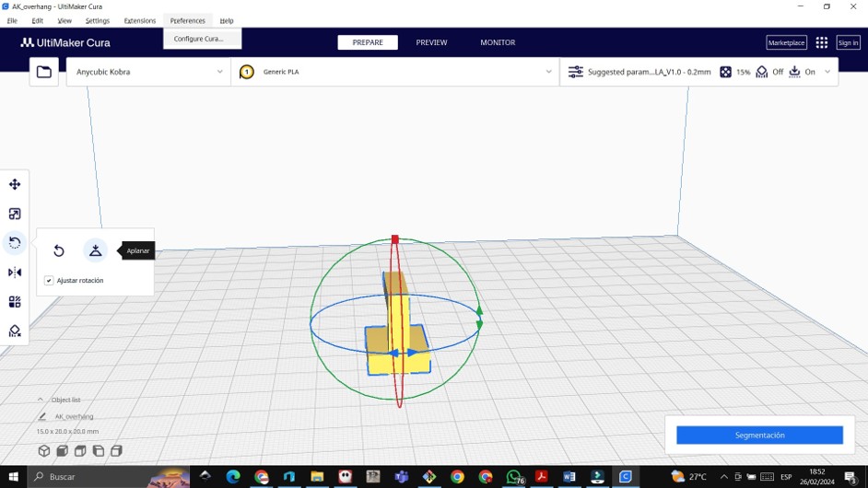
Task: Open the Per Model Settings tool
Action: pyautogui.click(x=15, y=301)
